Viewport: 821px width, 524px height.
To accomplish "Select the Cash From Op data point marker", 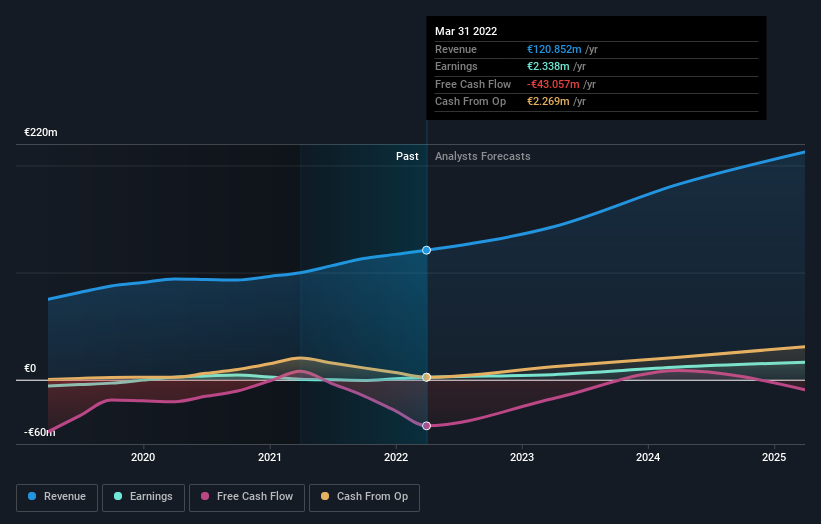I will point(426,377).
